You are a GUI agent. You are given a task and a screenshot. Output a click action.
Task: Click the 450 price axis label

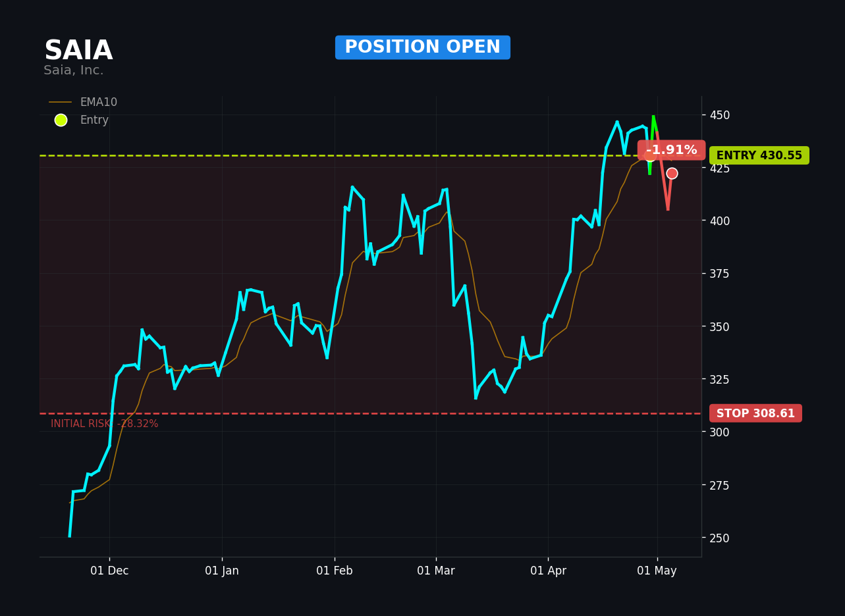coord(720,115)
